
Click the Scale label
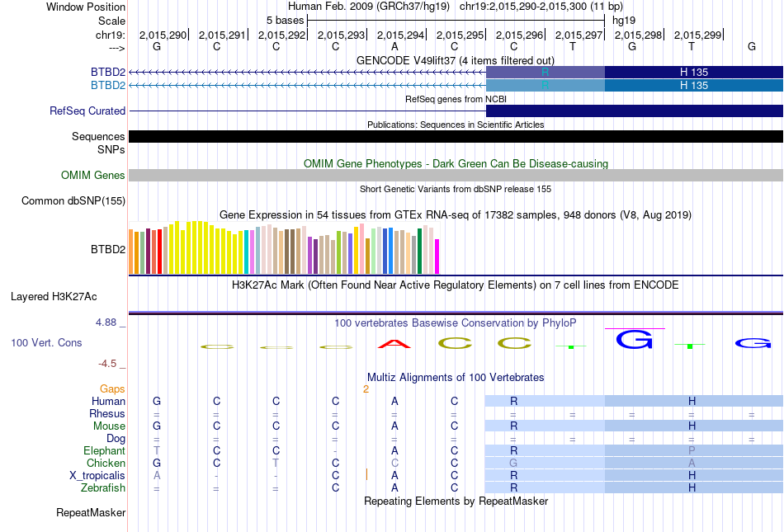(x=111, y=21)
